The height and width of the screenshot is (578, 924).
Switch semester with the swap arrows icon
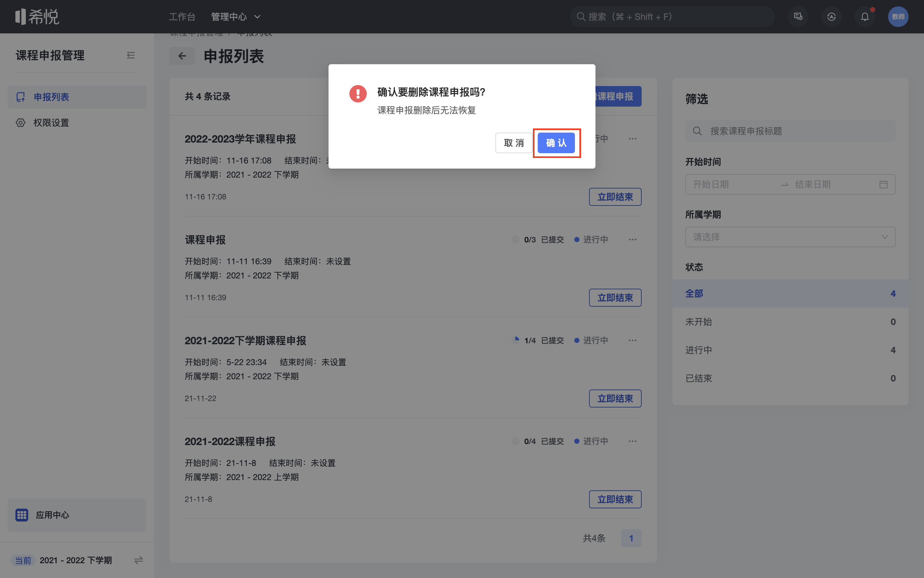pos(139,560)
